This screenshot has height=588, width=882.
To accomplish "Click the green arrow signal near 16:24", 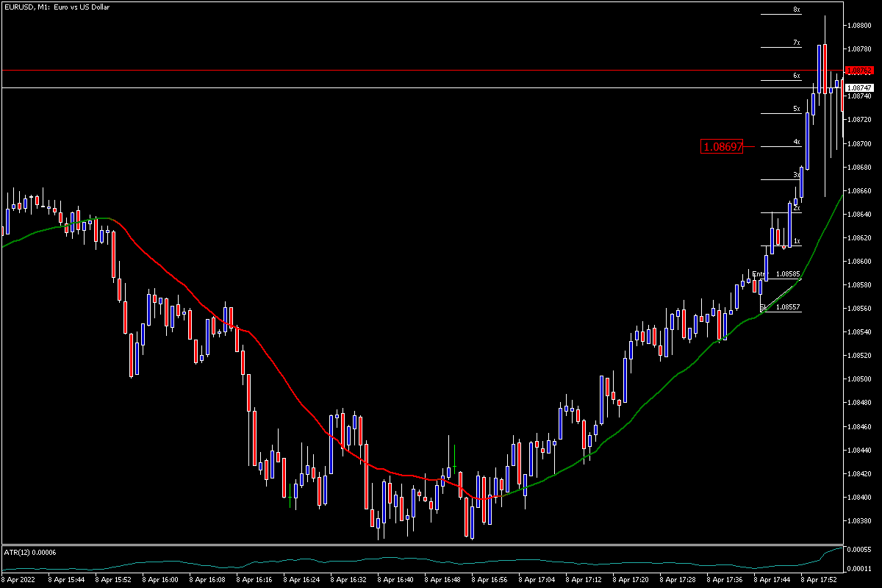I will pyautogui.click(x=290, y=499).
